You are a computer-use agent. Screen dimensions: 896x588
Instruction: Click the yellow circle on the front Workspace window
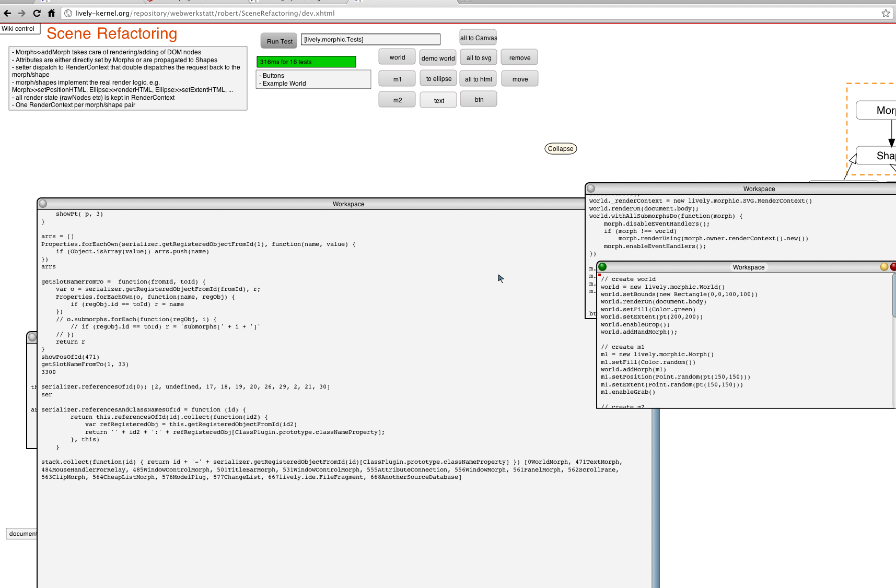click(884, 267)
